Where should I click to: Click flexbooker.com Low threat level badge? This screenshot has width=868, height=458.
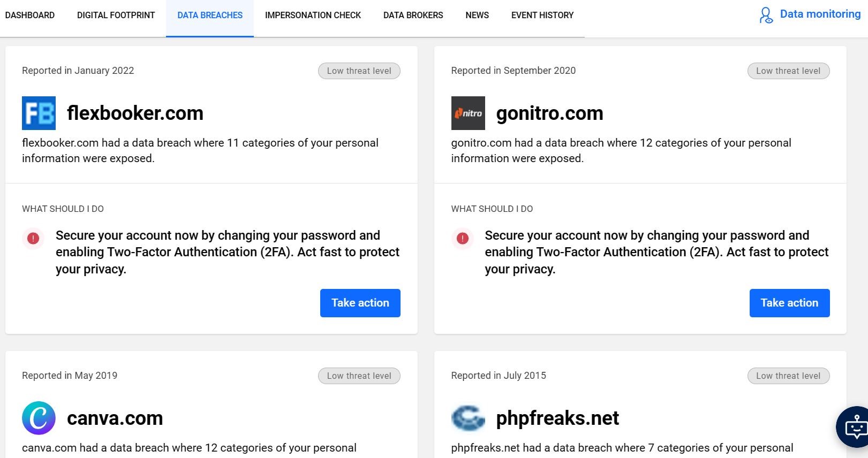pyautogui.click(x=359, y=71)
